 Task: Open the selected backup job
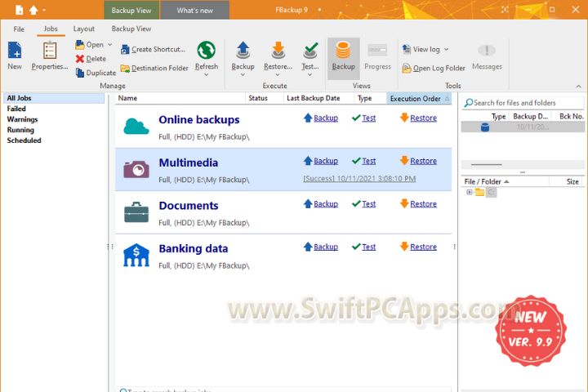pos(90,45)
